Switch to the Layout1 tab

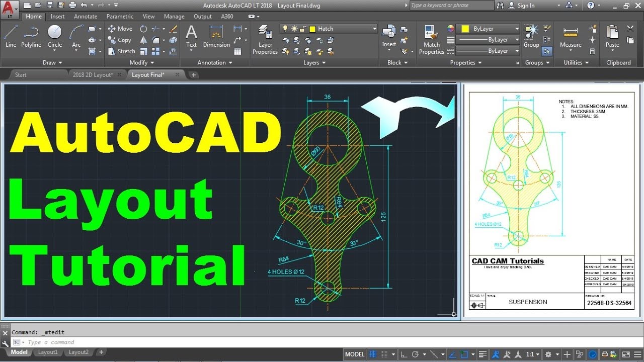(x=48, y=352)
